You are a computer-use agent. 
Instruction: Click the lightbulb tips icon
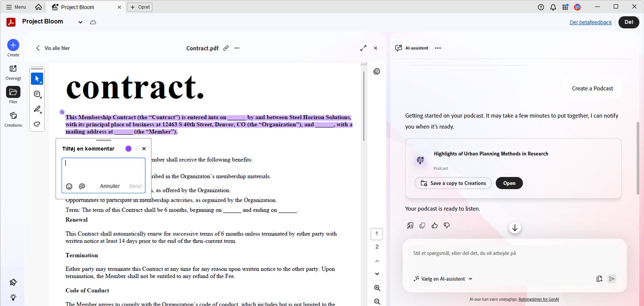tap(13, 297)
